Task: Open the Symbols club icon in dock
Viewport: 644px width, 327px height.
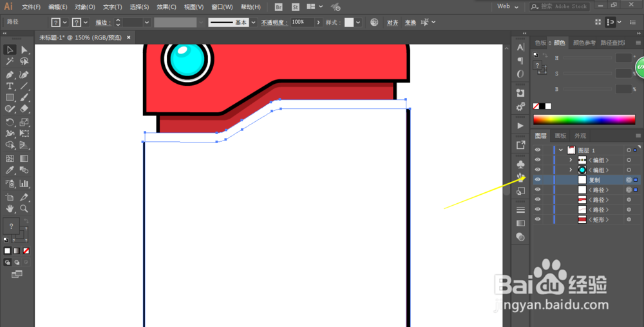Action: click(520, 164)
